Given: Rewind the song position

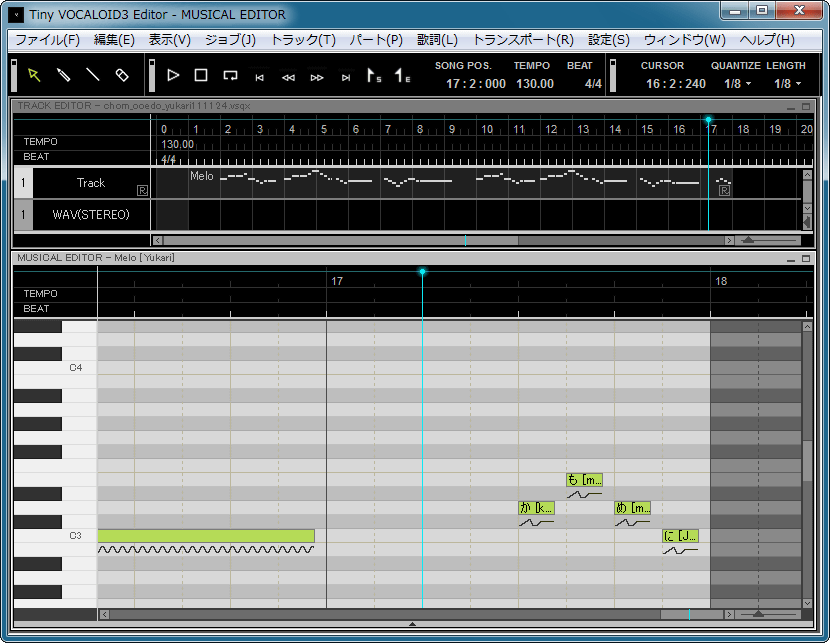Looking at the screenshot, I should click(x=288, y=78).
